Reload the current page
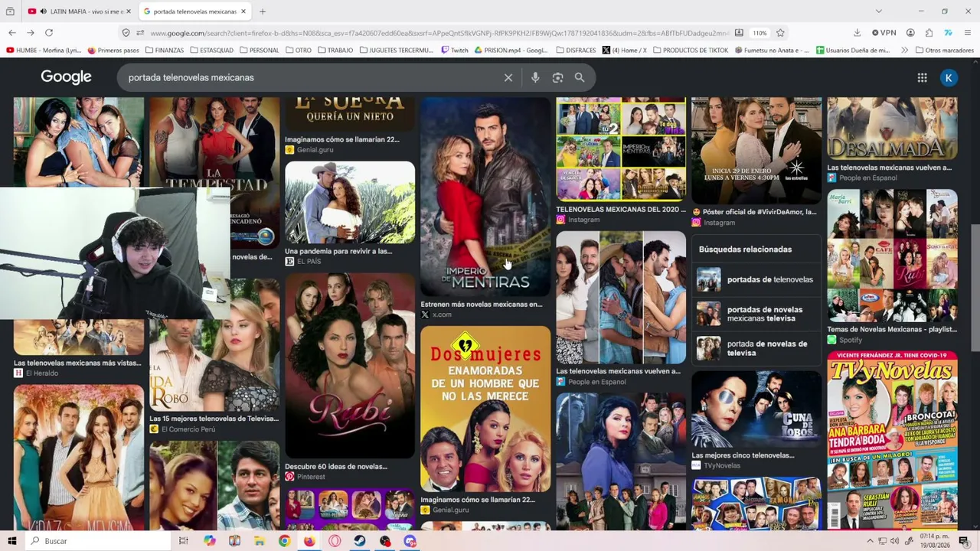Viewport: 980px width, 551px height. click(49, 33)
